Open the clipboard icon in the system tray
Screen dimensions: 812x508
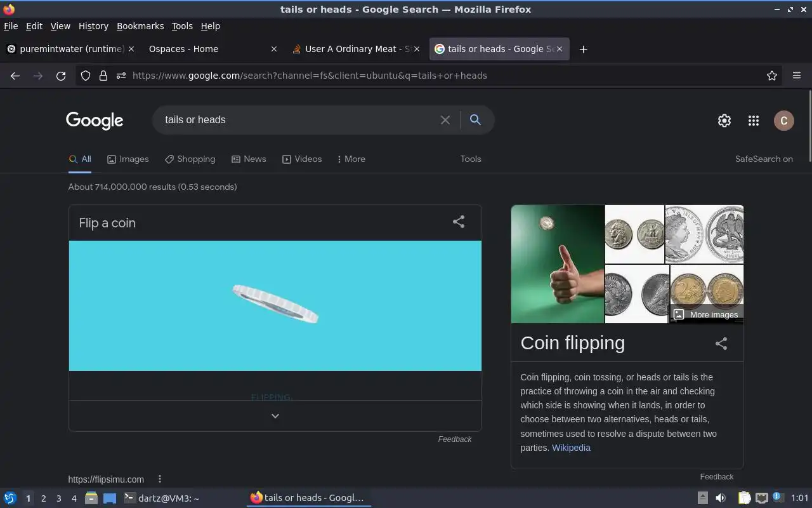(744, 498)
